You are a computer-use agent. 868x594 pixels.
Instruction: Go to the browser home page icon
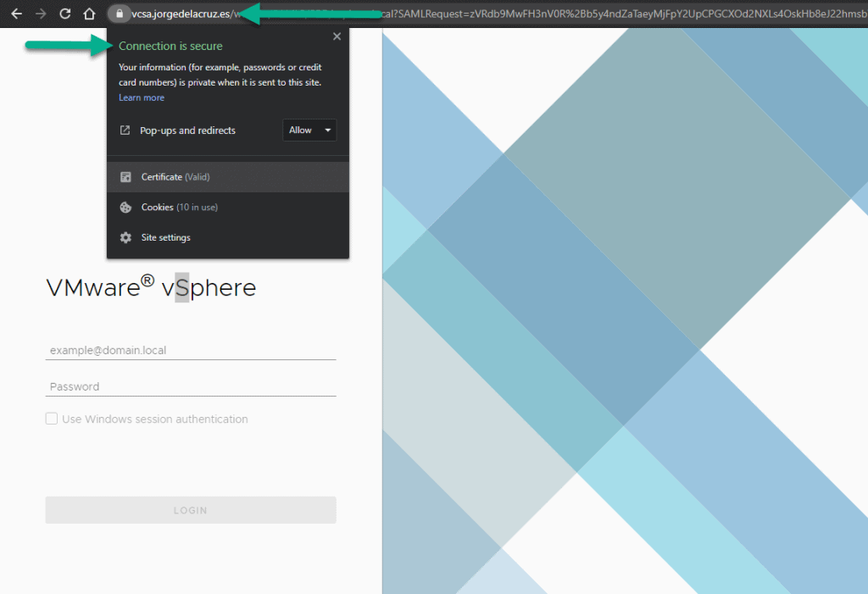[89, 14]
